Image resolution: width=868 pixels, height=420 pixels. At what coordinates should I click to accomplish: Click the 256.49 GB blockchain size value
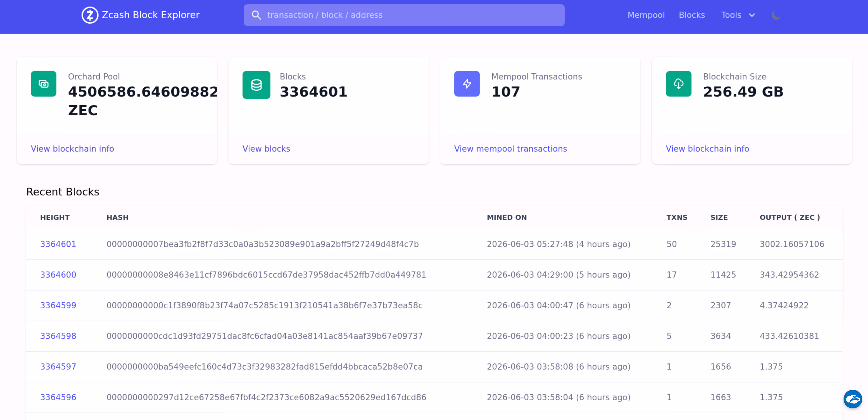tap(743, 92)
